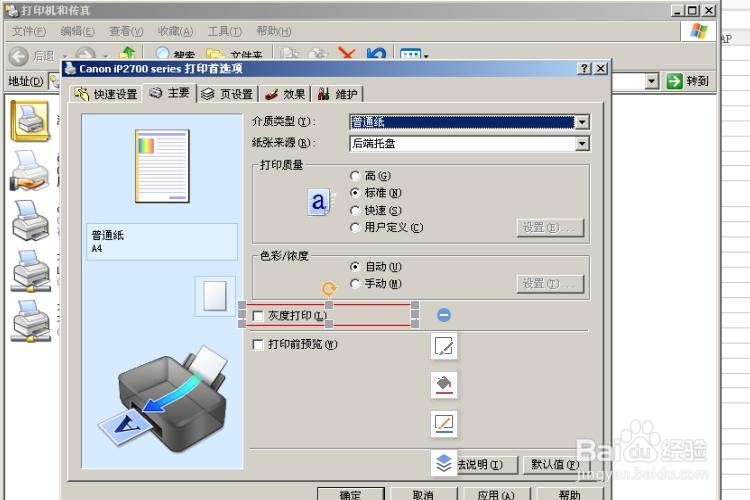The width and height of the screenshot is (750, 500).
Task: Switch to the 效果 tab
Action: [x=285, y=94]
